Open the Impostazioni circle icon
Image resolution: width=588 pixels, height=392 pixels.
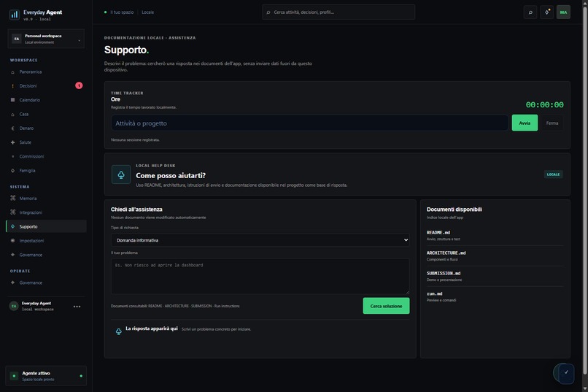tap(12, 240)
